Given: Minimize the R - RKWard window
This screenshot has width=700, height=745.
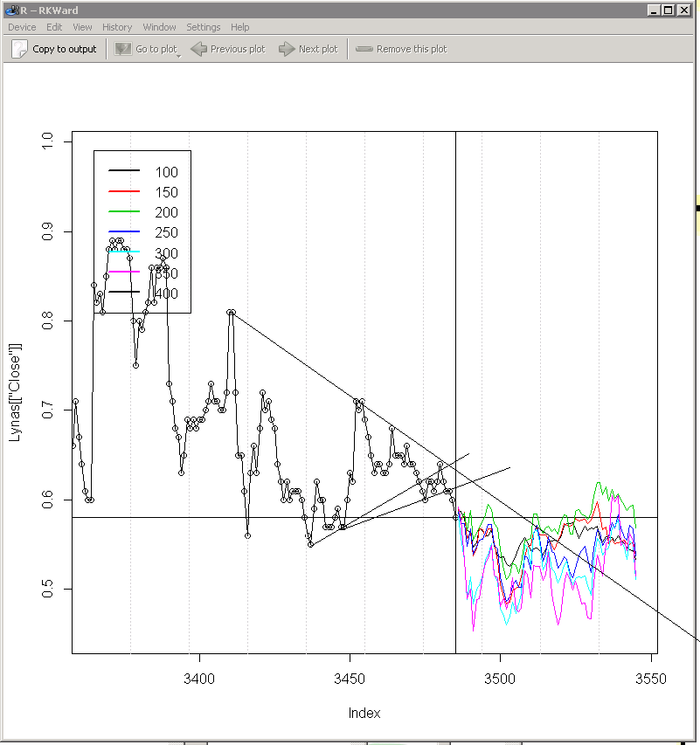Looking at the screenshot, I should [654, 10].
